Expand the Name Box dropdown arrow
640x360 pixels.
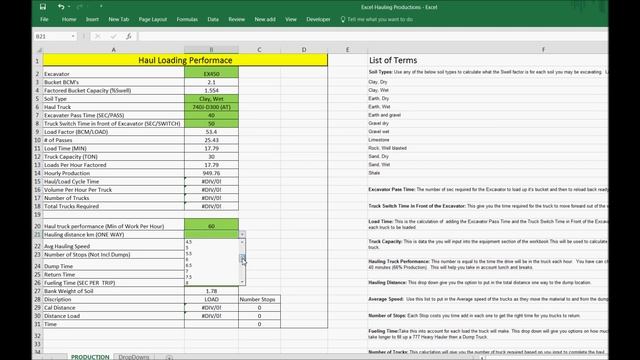click(x=73, y=36)
